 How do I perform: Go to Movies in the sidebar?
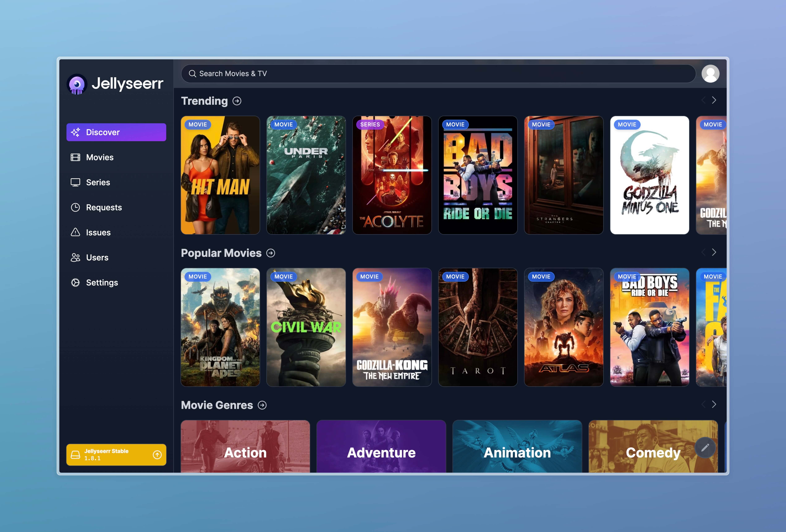[x=116, y=157]
